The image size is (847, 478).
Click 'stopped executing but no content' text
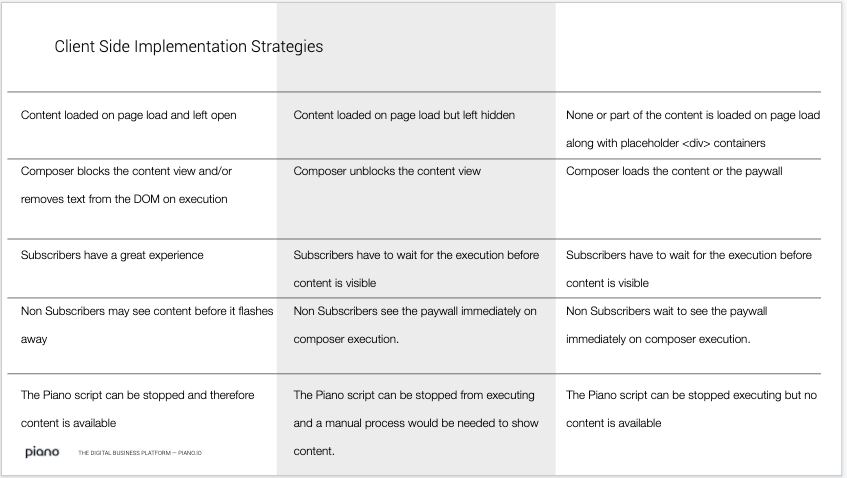[691, 409]
